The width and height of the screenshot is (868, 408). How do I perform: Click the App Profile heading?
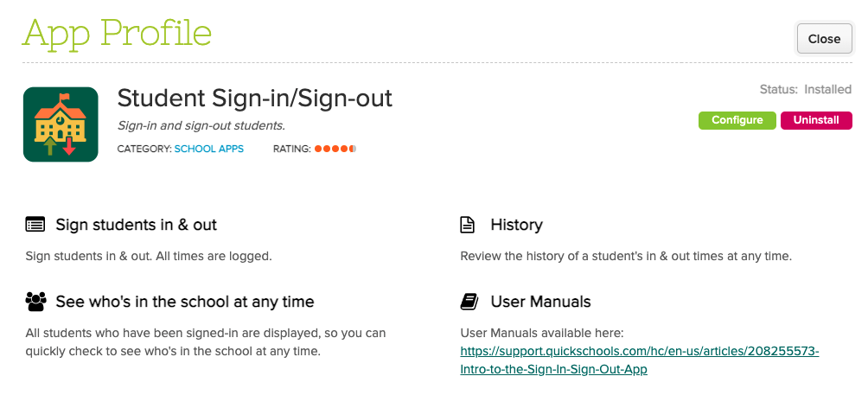click(x=117, y=33)
